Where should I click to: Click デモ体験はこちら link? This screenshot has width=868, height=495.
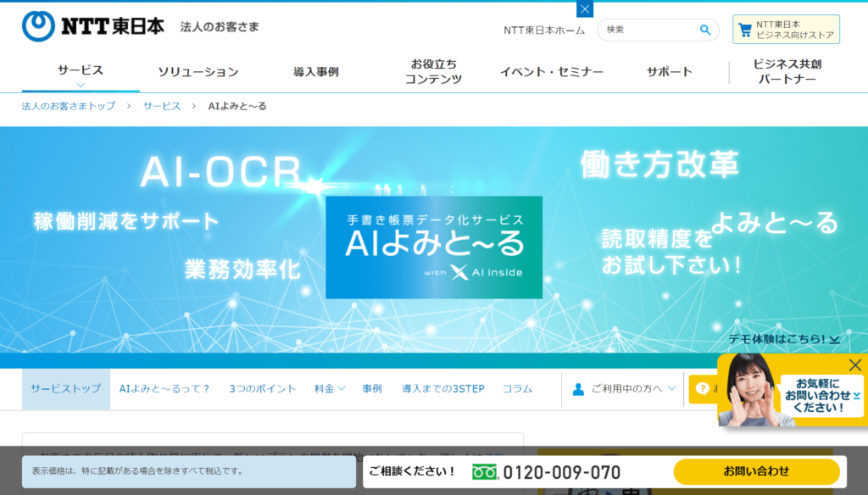(783, 339)
